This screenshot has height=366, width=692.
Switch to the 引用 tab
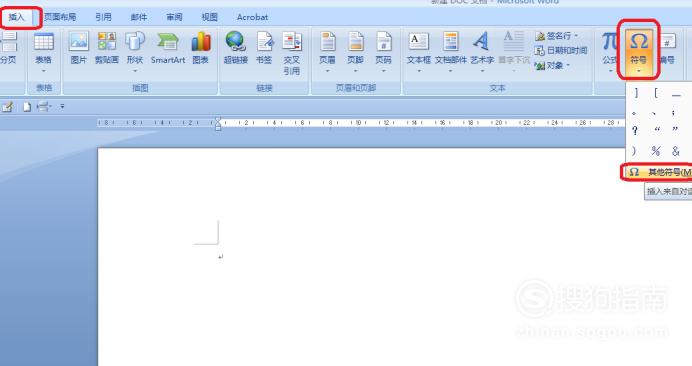pyautogui.click(x=103, y=17)
